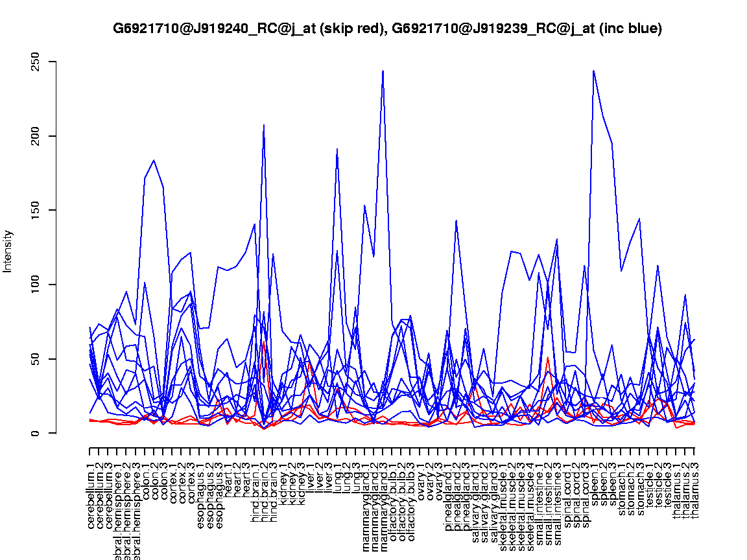Click the blue peak above lung.1
Viewport: 747px width, 560px height.
[x=337, y=150]
